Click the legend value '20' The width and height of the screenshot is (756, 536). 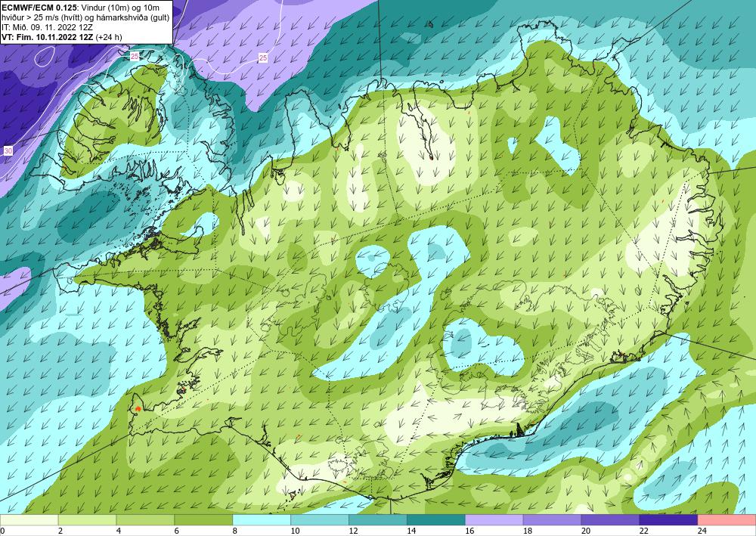pos(586,531)
